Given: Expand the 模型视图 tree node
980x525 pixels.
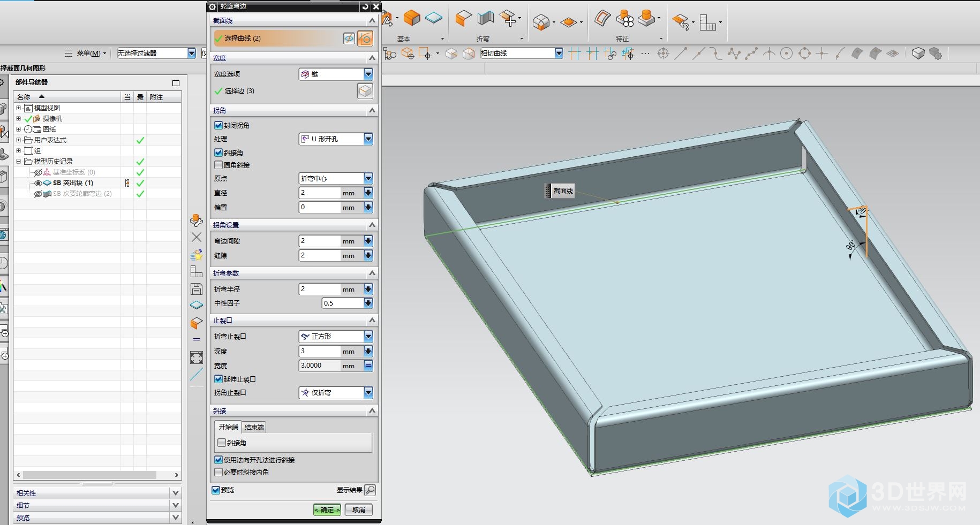Looking at the screenshot, I should (x=19, y=108).
